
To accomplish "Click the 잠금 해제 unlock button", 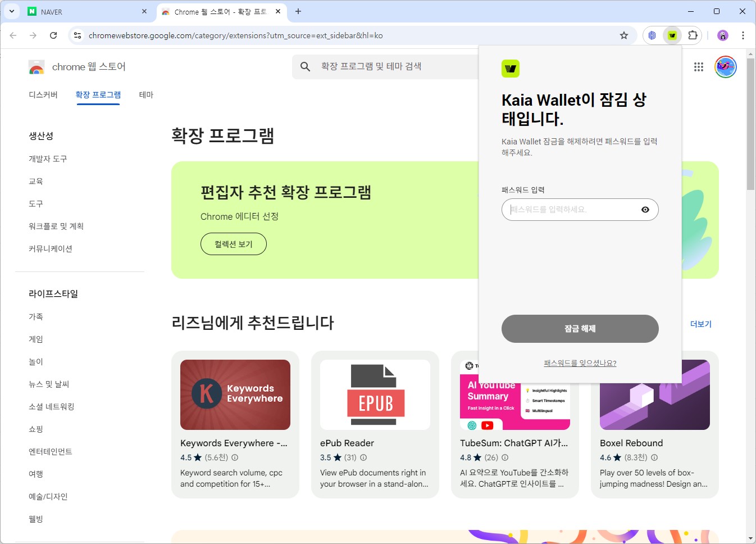I will (580, 329).
